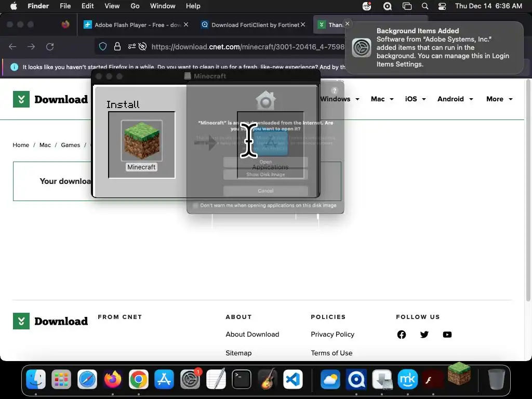Dismiss the Background Items Added notification
Image resolution: width=532 pixels, height=399 pixels.
click(x=347, y=24)
